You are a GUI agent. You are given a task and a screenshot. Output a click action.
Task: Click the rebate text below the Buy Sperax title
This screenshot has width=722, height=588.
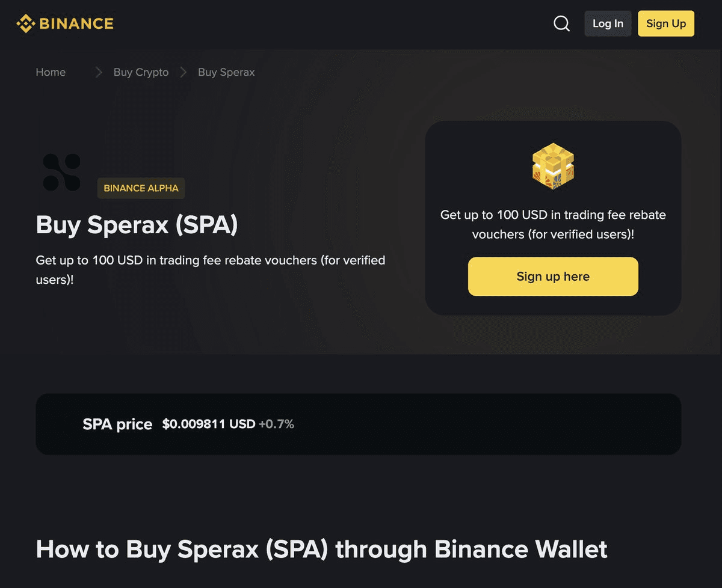click(210, 270)
